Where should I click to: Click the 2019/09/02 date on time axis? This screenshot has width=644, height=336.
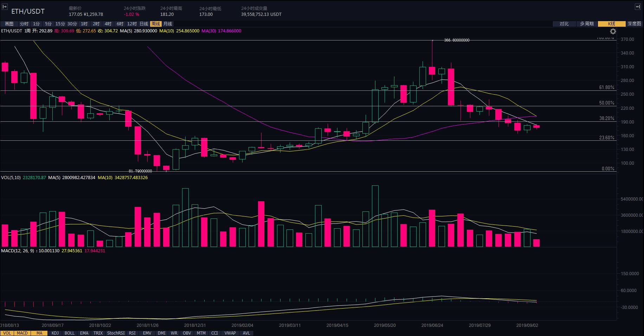point(527,325)
